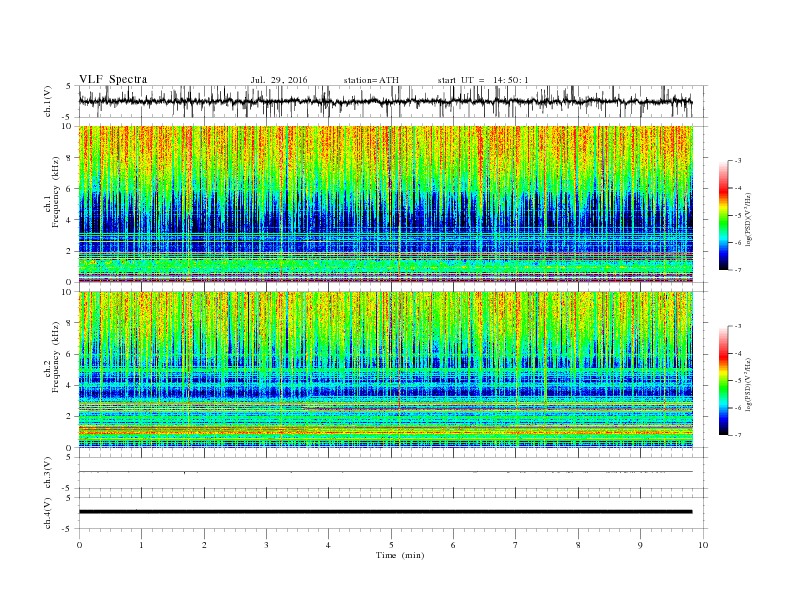Image resolution: width=792 pixels, height=612 pixels.
Task: Click the "station=ATH" header label
Action: [371, 80]
